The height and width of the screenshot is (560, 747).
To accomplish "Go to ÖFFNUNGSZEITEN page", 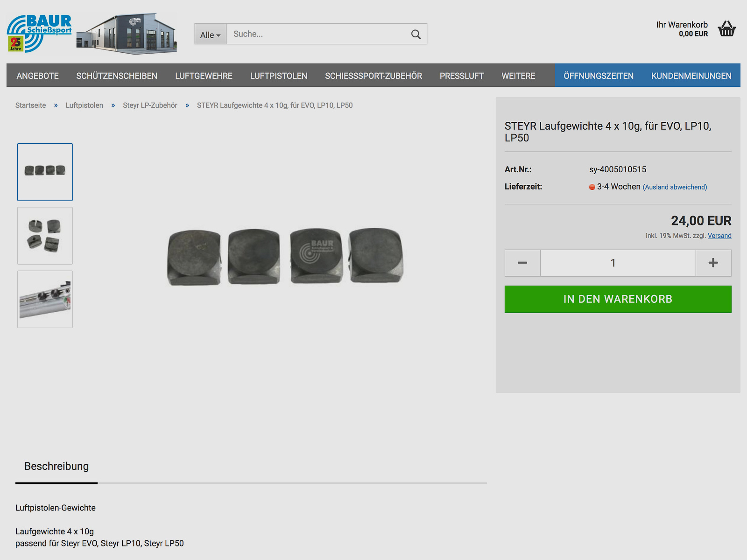I will pyautogui.click(x=599, y=76).
